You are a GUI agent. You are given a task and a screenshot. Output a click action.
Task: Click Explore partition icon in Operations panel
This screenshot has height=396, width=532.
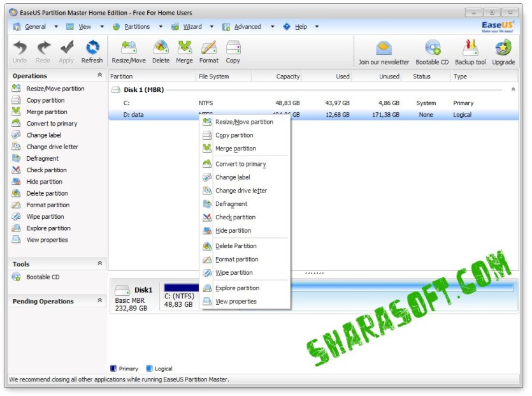(x=17, y=228)
